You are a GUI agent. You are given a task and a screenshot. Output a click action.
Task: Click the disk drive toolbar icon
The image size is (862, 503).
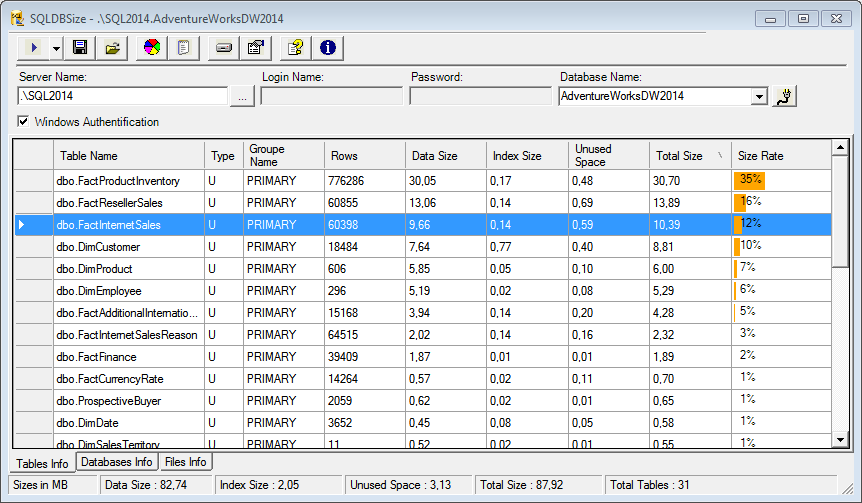[x=223, y=47]
